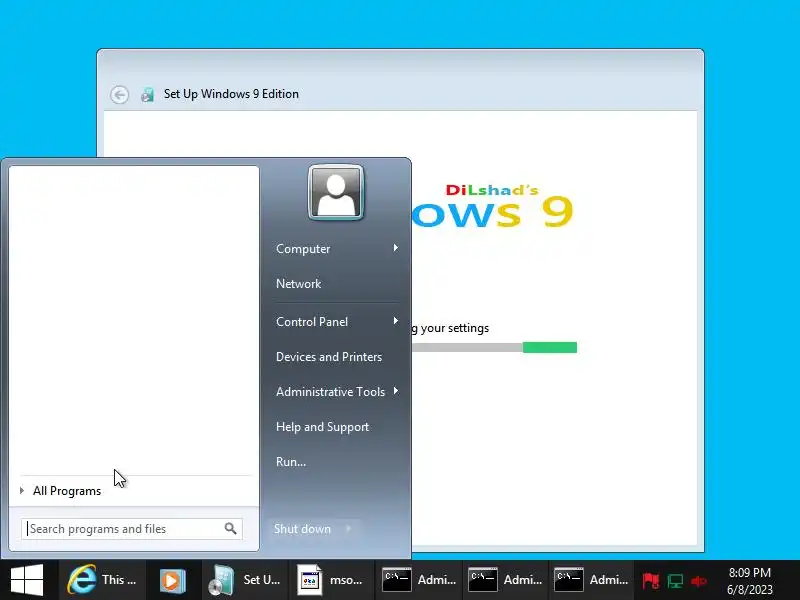Open Administrative Tools in the Start menu

[x=330, y=391]
